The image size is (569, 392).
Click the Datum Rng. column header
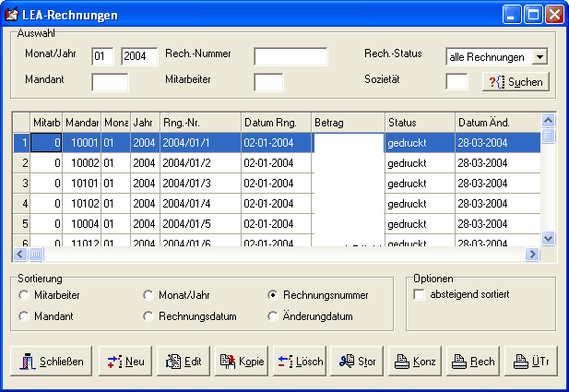click(x=276, y=123)
